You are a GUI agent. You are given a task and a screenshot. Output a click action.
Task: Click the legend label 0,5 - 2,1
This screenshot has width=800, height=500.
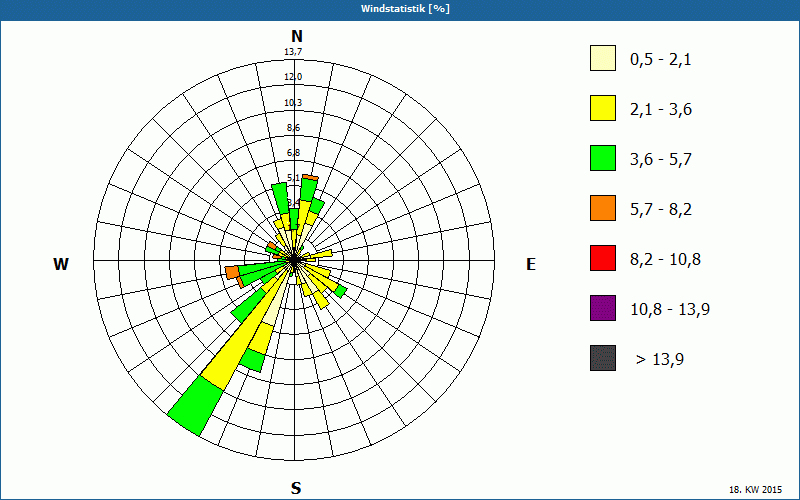tap(661, 60)
